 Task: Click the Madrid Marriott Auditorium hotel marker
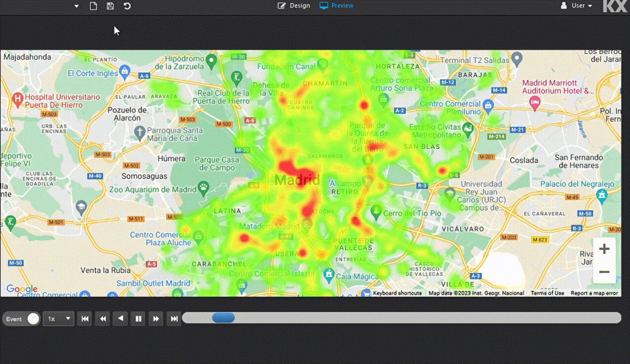click(x=535, y=102)
